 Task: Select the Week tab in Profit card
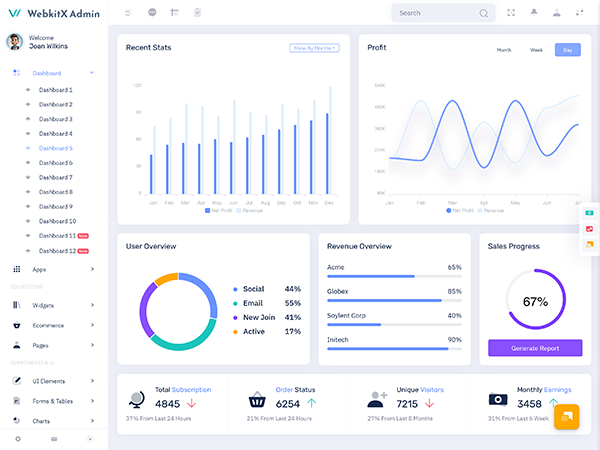point(536,50)
